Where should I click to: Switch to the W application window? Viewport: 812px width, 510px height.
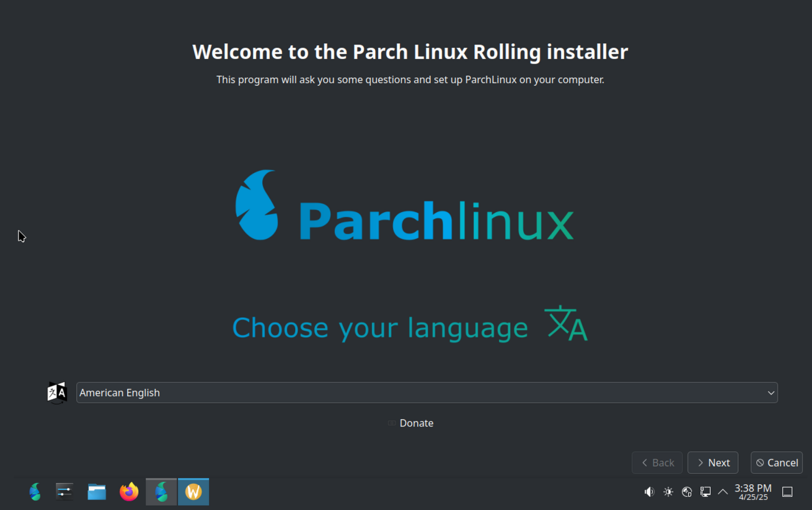(x=193, y=491)
